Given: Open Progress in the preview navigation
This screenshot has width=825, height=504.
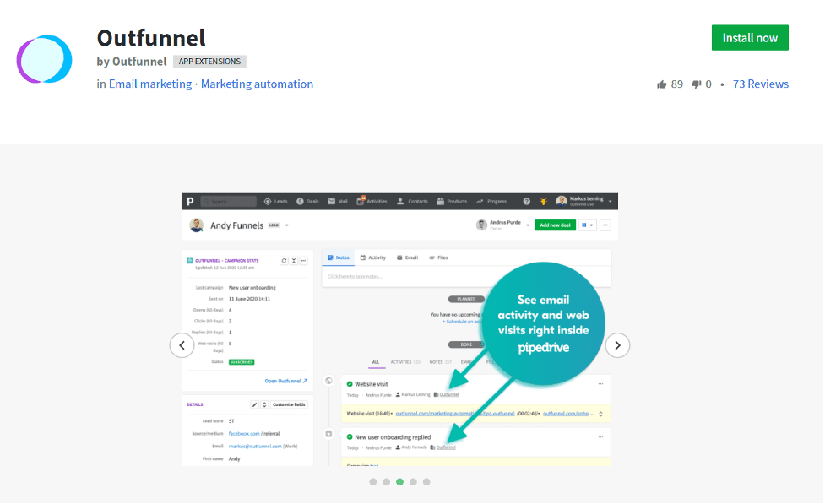Looking at the screenshot, I should pyautogui.click(x=491, y=202).
